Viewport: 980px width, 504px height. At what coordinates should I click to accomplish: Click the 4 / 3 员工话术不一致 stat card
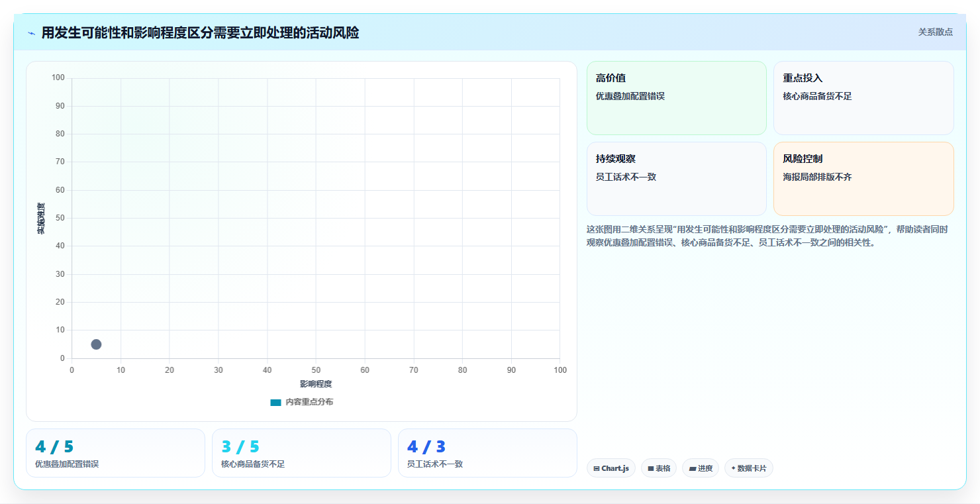tap(487, 453)
